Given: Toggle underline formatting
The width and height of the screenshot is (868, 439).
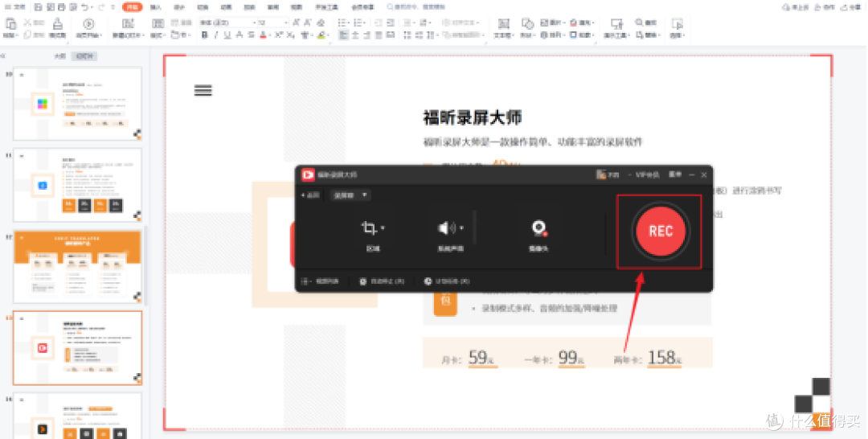Looking at the screenshot, I should (x=227, y=35).
